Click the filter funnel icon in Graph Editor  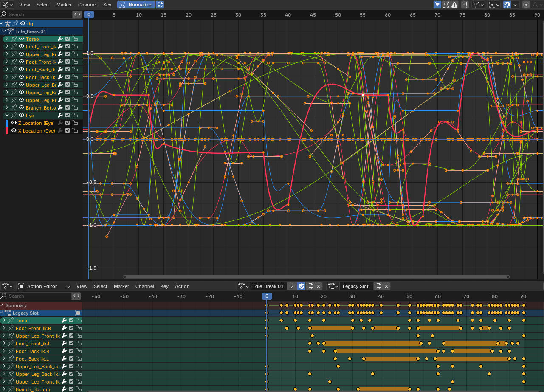[476, 5]
